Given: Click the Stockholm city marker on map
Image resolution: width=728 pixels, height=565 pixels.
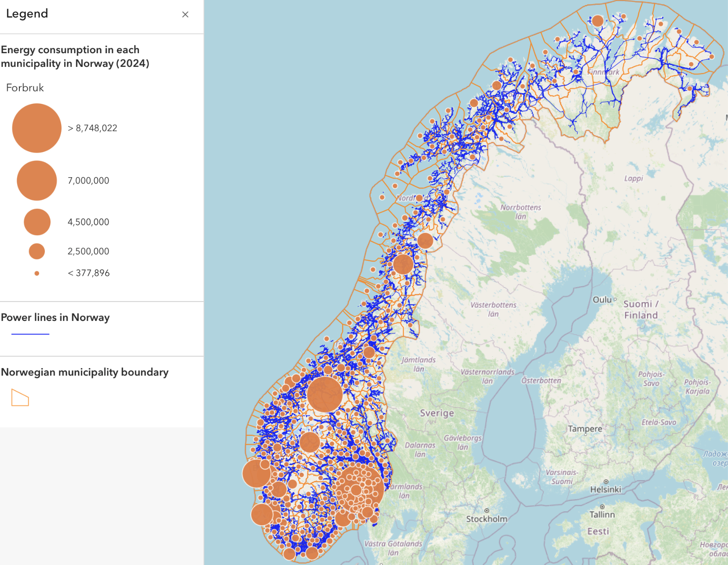Looking at the screenshot, I should point(487,510).
